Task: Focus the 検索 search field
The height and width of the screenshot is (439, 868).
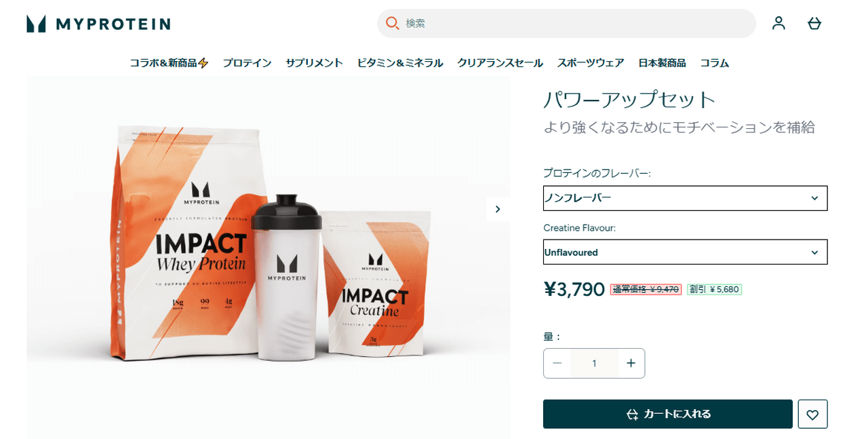Action: pyautogui.click(x=566, y=23)
